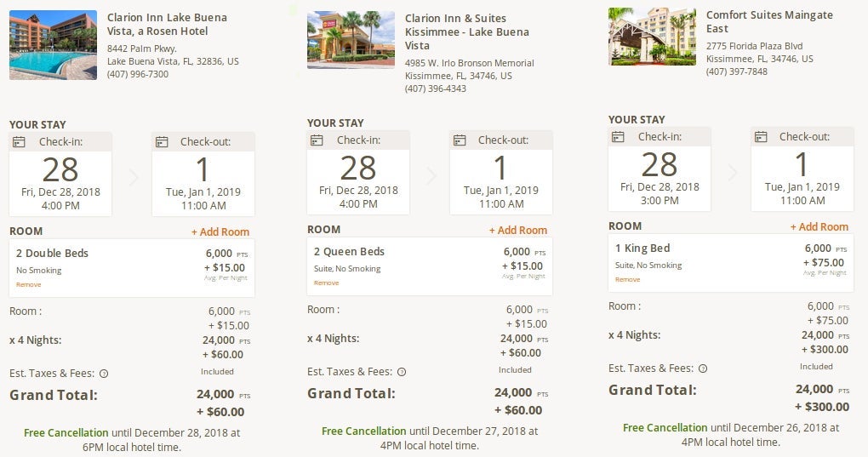Click check-in calendar icon for Clarion Inn Lake Buena Vista

(19, 142)
